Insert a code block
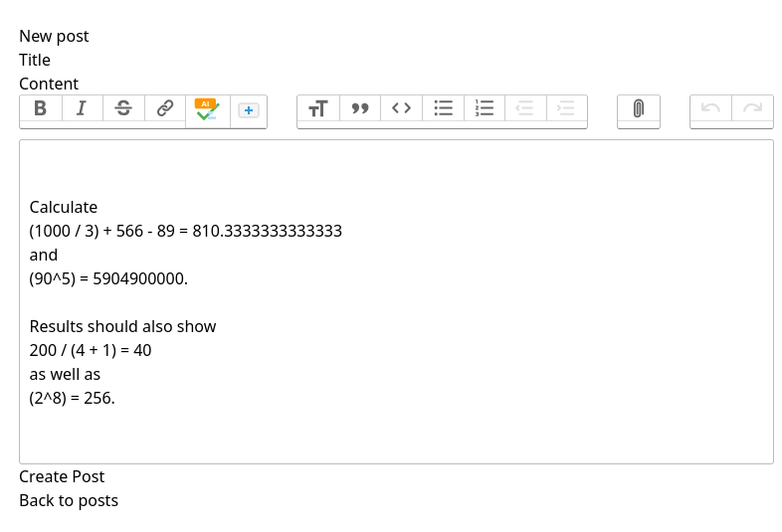 [x=401, y=108]
